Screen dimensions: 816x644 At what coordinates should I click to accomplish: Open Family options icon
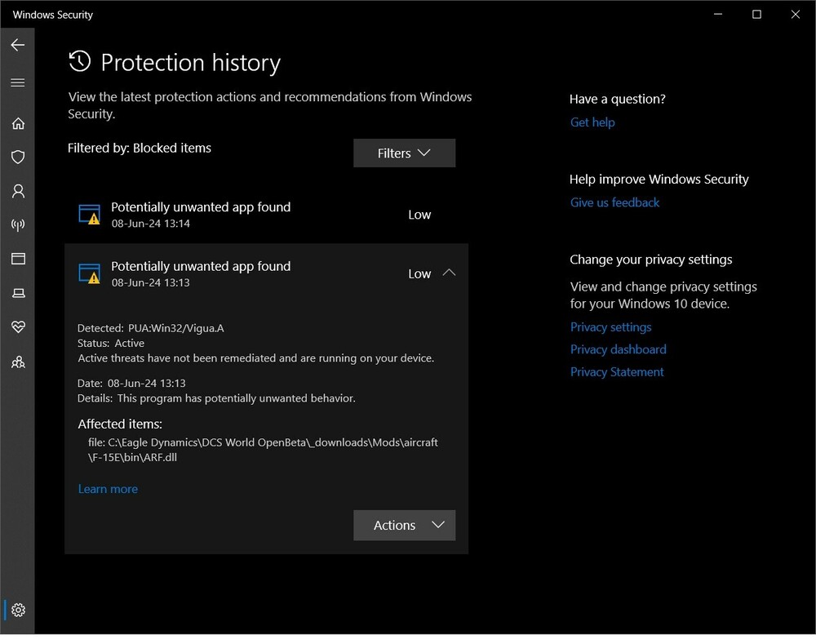[18, 362]
